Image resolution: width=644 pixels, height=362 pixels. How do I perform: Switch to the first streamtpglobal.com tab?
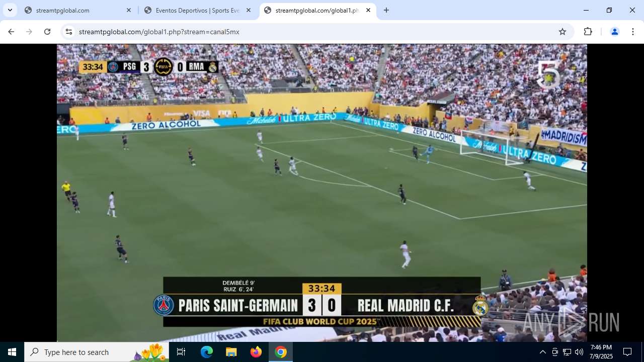(78, 10)
